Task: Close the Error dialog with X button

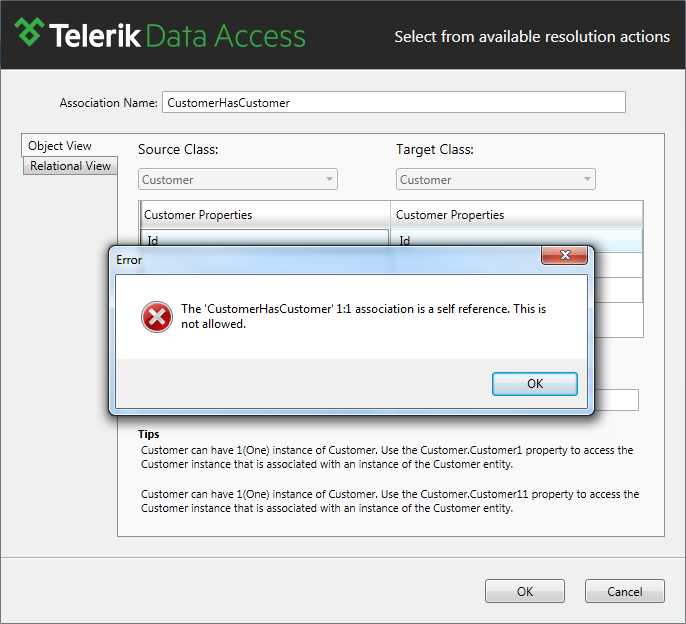Action: pyautogui.click(x=564, y=255)
